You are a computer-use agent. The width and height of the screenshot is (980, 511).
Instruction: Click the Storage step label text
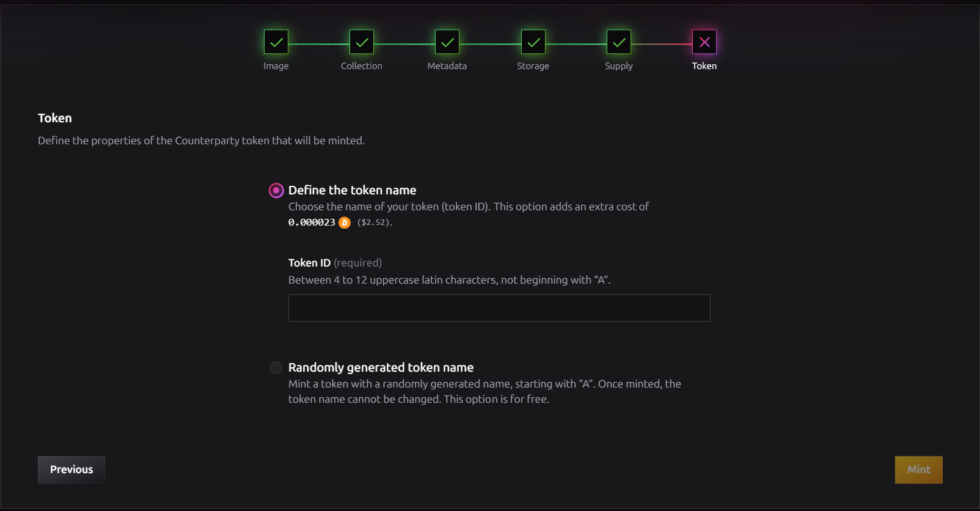[x=533, y=66]
